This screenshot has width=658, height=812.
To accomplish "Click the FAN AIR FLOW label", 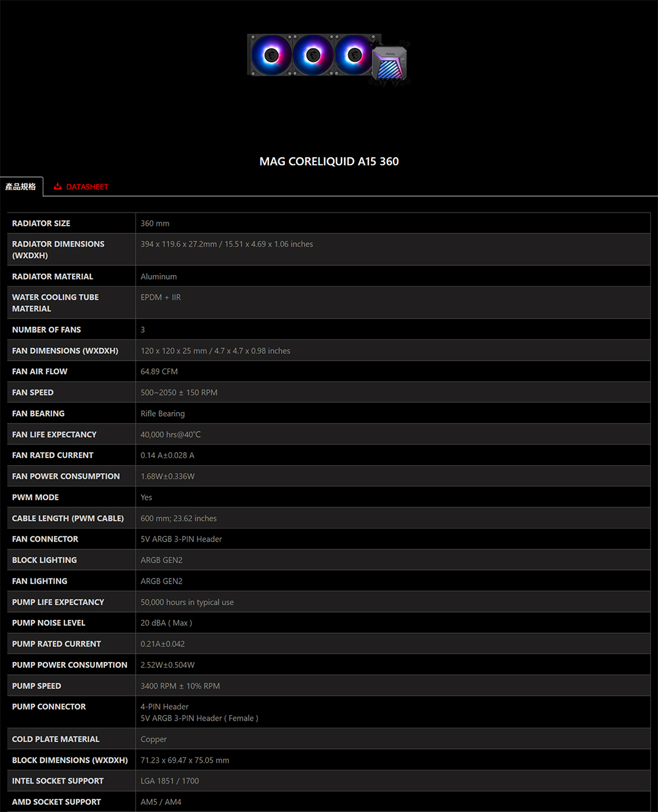I will pyautogui.click(x=39, y=371).
